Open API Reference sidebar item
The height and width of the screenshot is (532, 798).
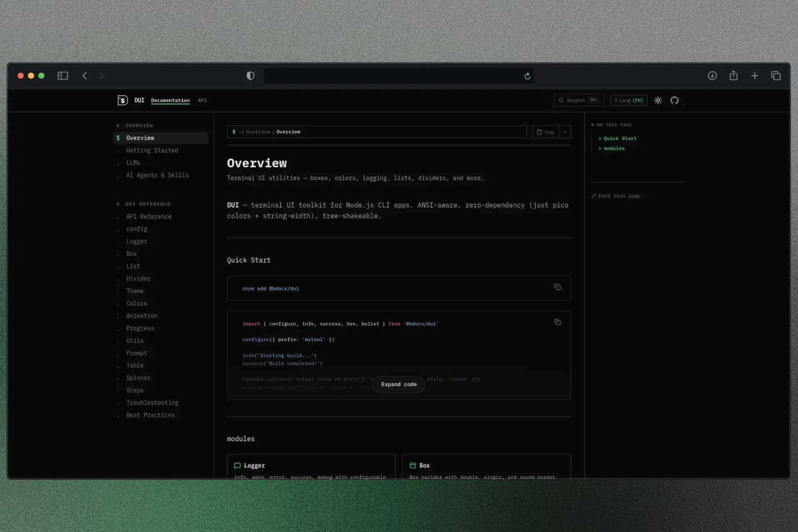[149, 217]
